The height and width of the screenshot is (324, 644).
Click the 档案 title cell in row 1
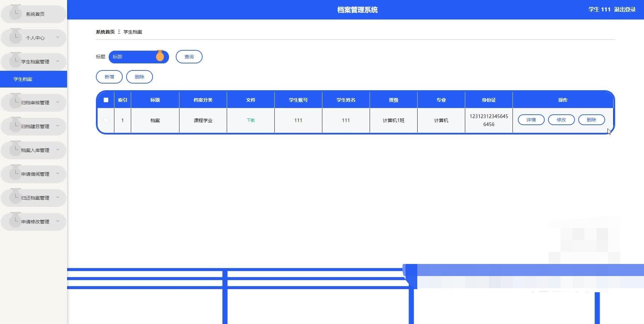click(x=155, y=120)
